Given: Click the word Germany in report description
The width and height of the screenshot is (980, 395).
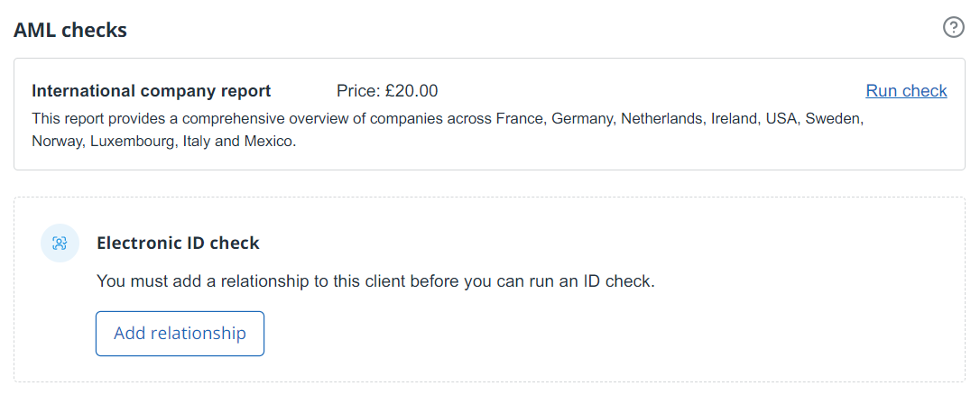Looking at the screenshot, I should pyautogui.click(x=582, y=119).
